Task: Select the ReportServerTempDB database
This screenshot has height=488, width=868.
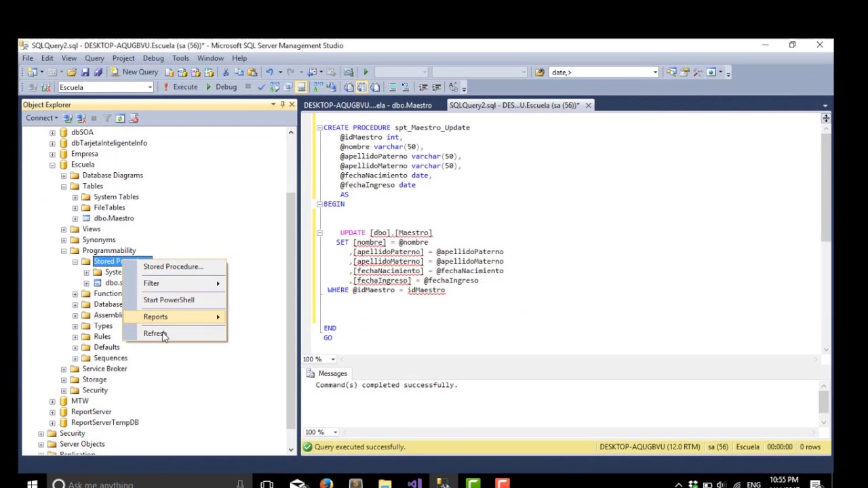Action: [104, 422]
